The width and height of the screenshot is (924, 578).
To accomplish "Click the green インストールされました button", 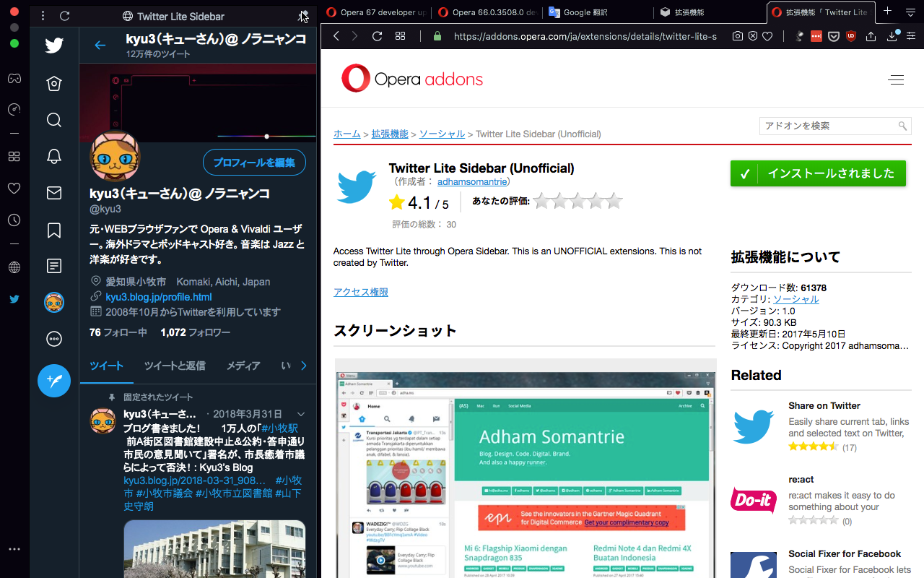I will tap(818, 173).
